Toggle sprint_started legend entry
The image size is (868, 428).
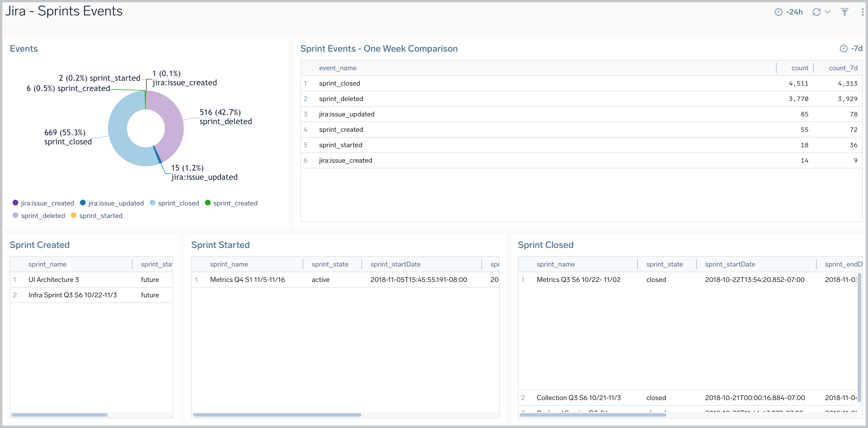[x=97, y=215]
